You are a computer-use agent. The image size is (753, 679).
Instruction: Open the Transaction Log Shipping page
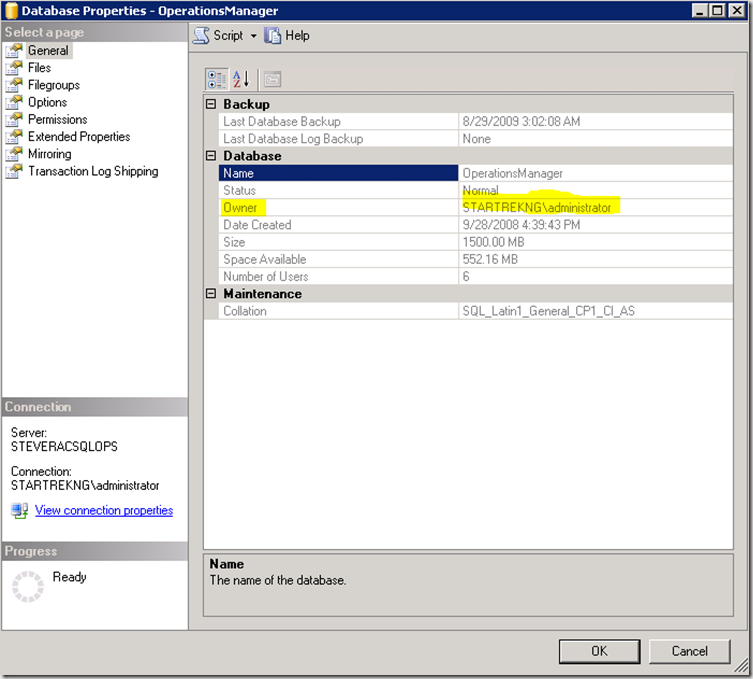click(93, 171)
